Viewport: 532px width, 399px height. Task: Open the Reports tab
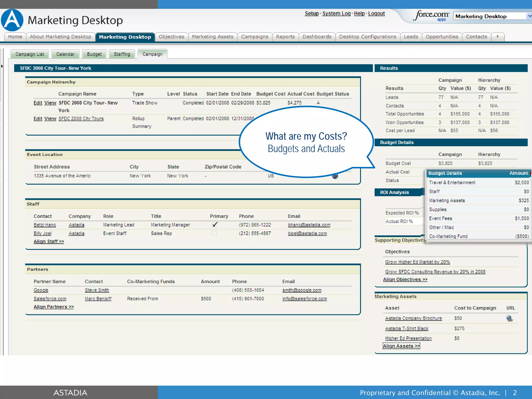tap(285, 37)
